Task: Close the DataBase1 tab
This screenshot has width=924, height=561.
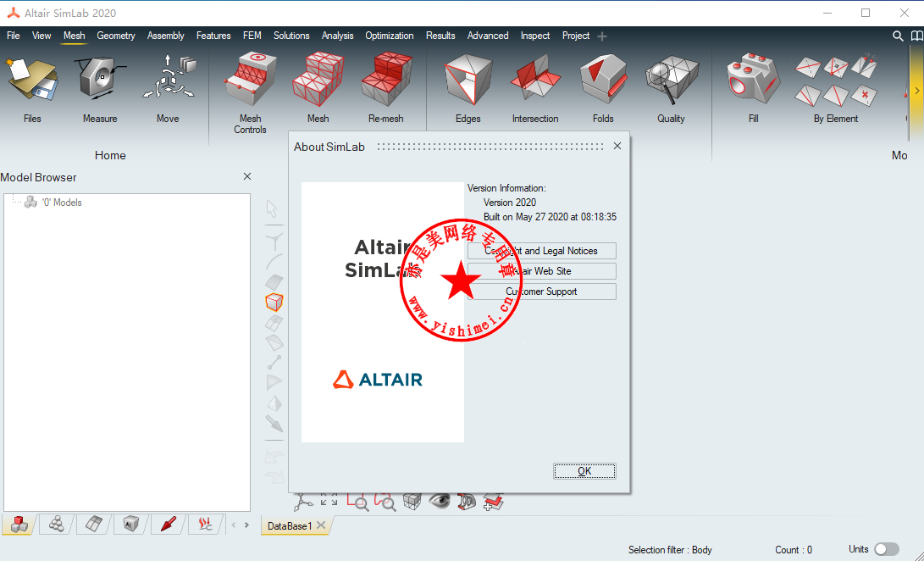Action: 321,525
